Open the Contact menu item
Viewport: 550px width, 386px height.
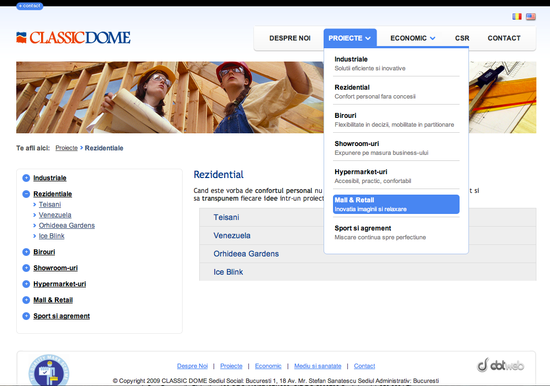[504, 38]
